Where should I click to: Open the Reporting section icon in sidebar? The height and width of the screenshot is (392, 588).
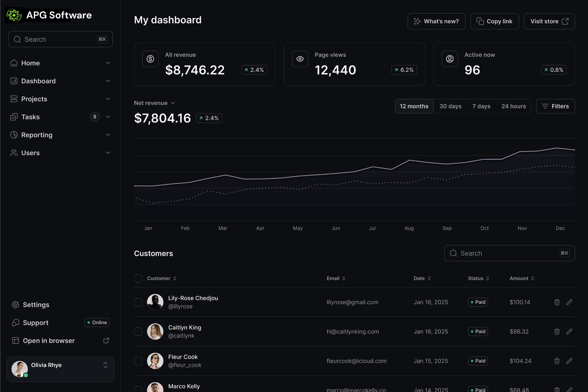(x=14, y=135)
